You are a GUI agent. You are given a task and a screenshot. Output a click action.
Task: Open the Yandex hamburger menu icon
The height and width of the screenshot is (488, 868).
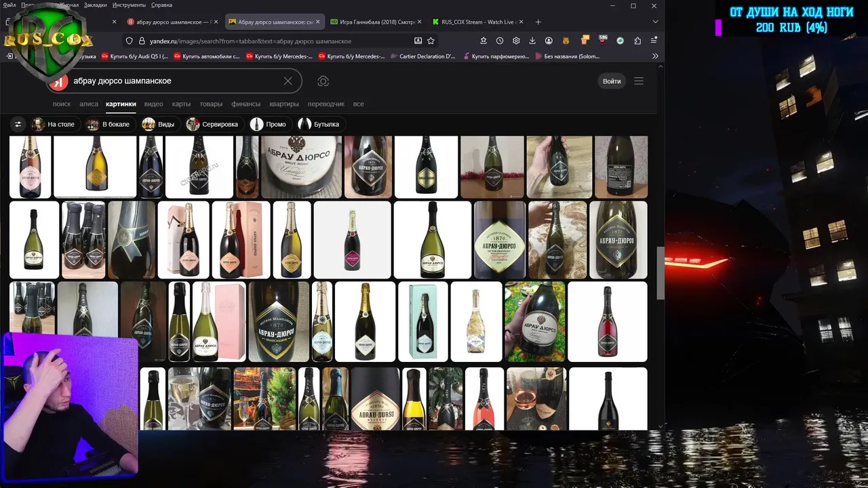pyautogui.click(x=639, y=81)
